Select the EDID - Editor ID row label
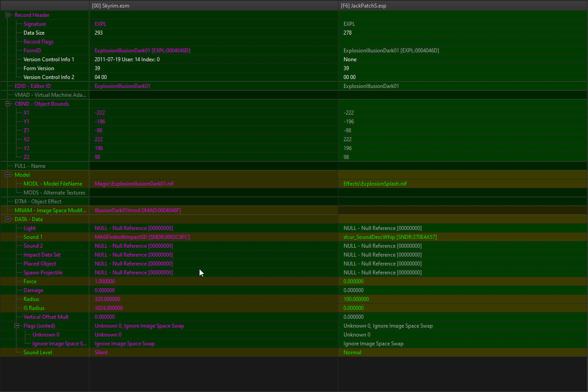This screenshot has height=392, width=588. (32, 86)
